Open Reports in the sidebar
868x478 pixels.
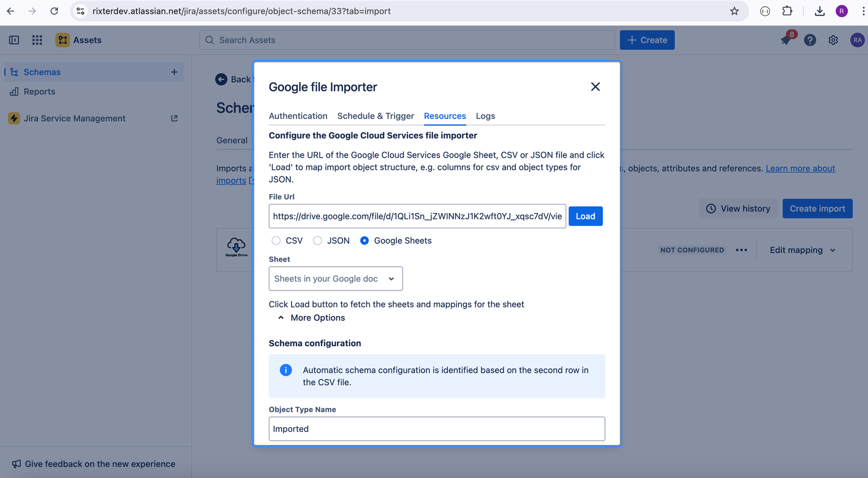(x=39, y=91)
